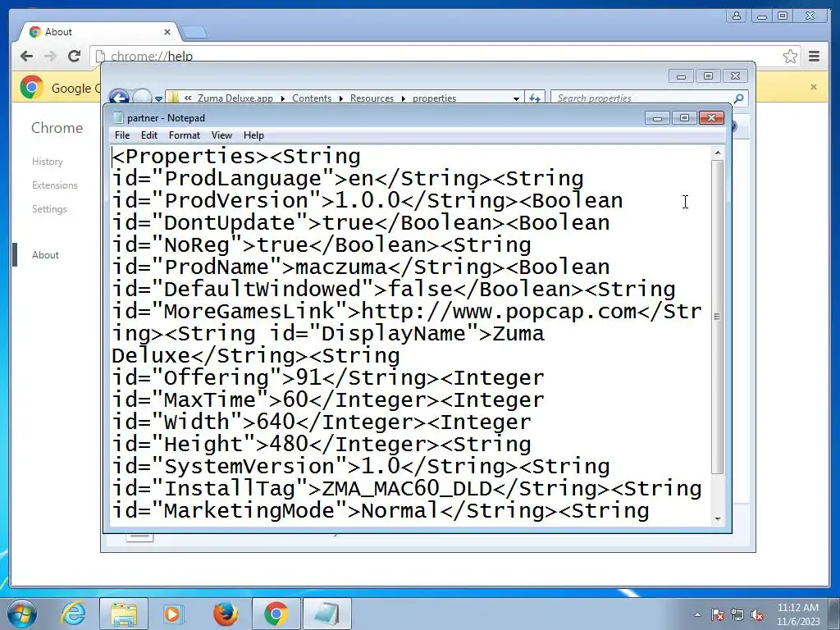Close the About tab in Chrome
Screen dimensions: 840x630
(x=167, y=32)
